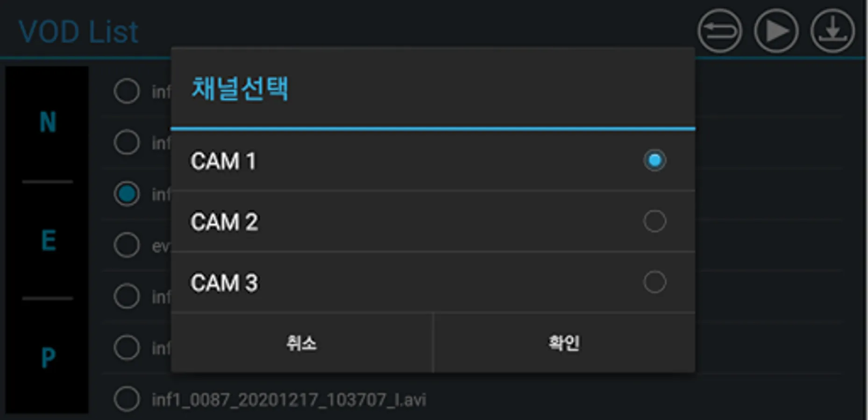Open the P parking tab in sidebar
The width and height of the screenshot is (868, 420).
point(48,358)
